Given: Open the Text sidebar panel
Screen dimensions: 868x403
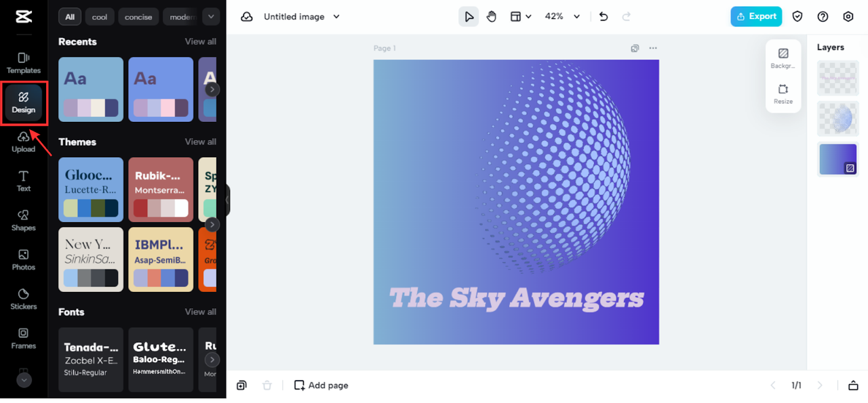Looking at the screenshot, I should tap(24, 182).
